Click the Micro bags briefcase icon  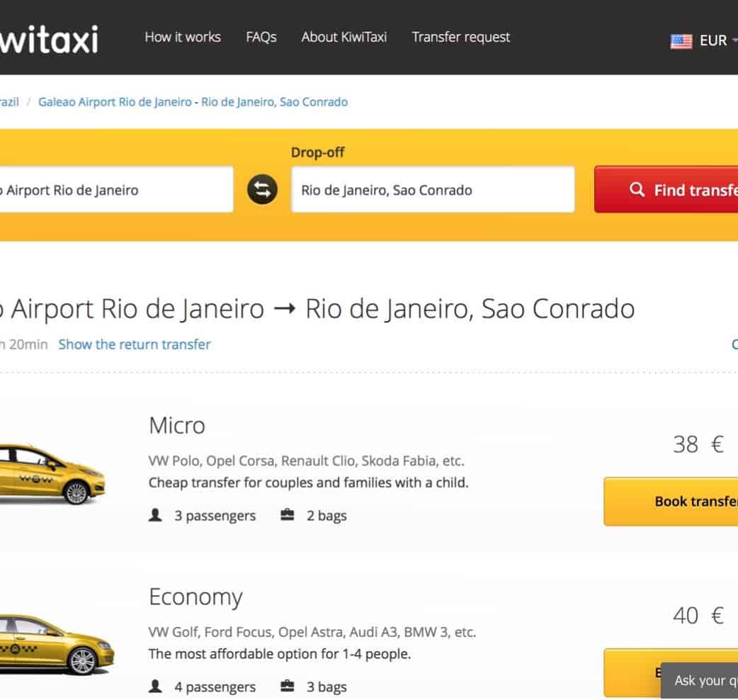[287, 515]
